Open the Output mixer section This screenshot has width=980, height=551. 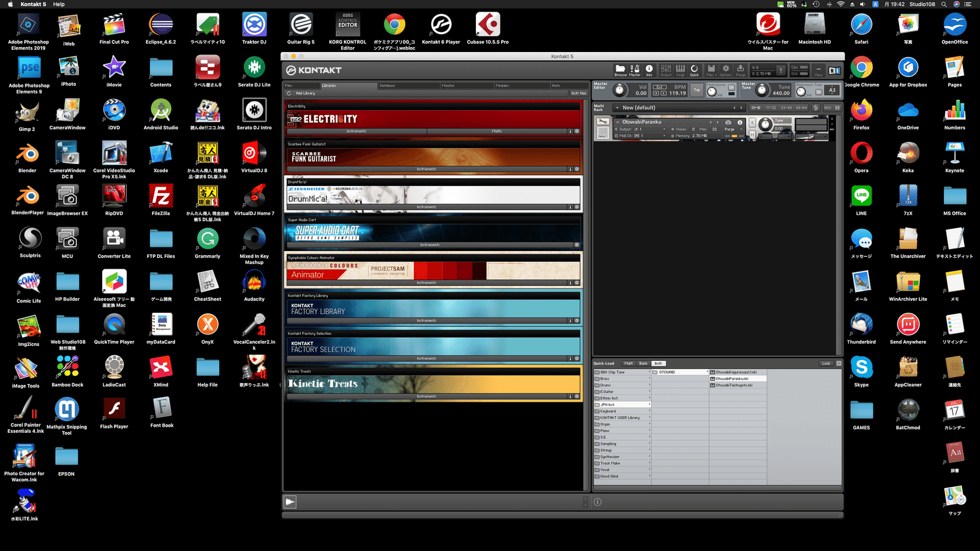point(666,71)
